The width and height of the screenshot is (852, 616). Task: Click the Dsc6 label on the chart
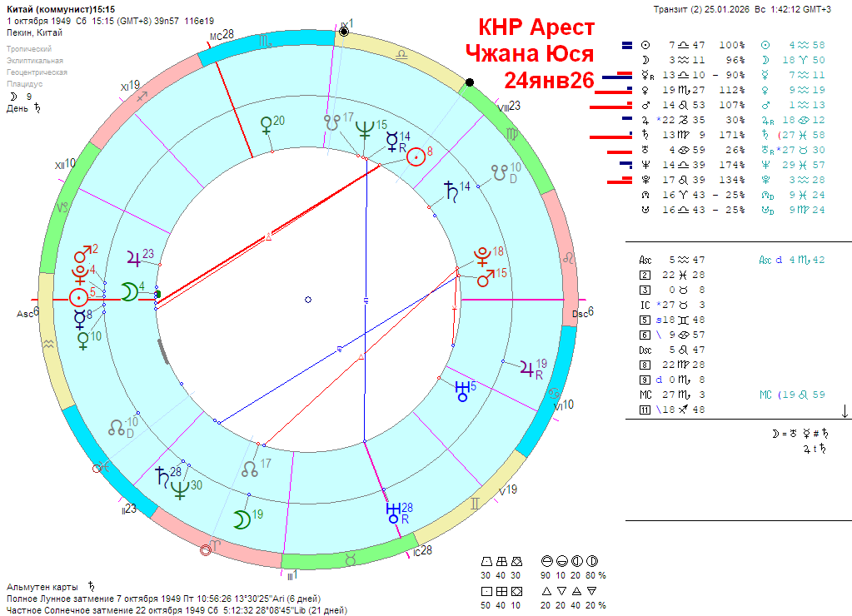click(x=583, y=313)
